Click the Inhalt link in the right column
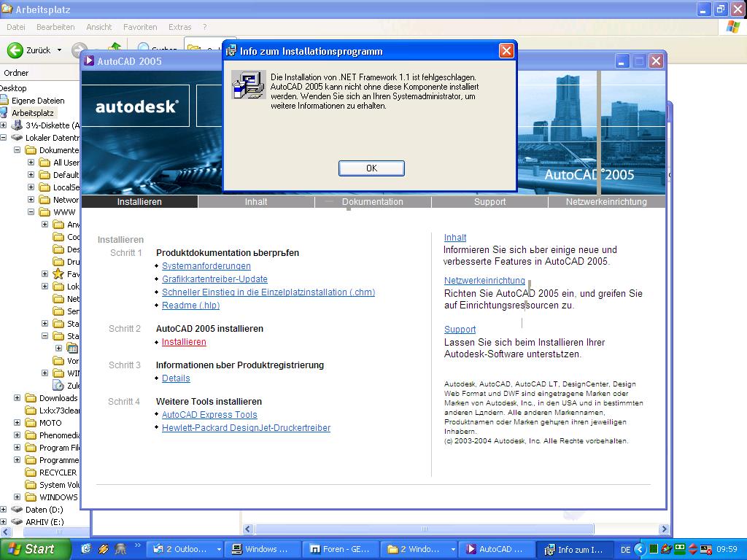 point(455,237)
